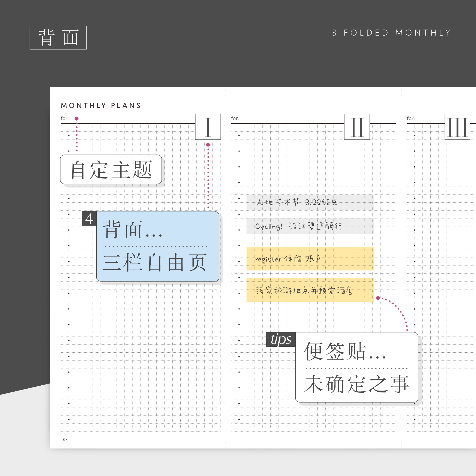Click the pink dot below numeral I
This screenshot has height=476, width=476.
click(208, 145)
